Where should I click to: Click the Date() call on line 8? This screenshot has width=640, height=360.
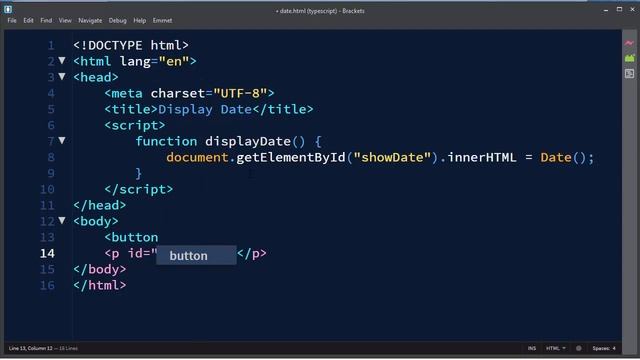tap(563, 158)
